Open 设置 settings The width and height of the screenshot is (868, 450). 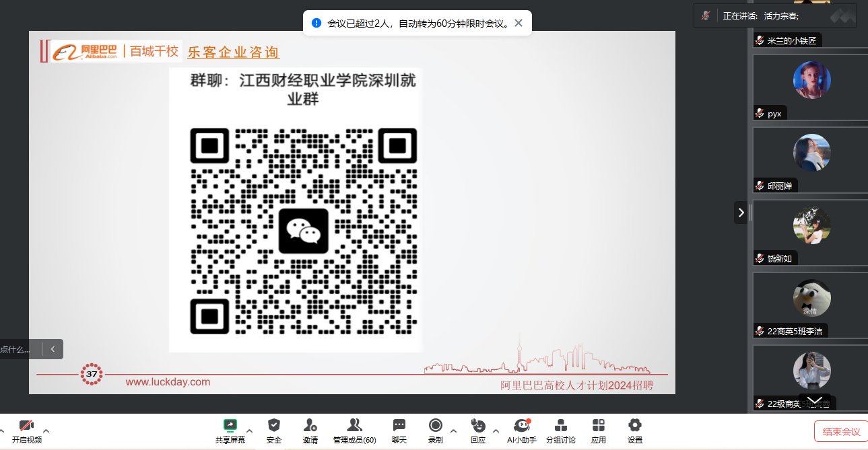coord(634,429)
